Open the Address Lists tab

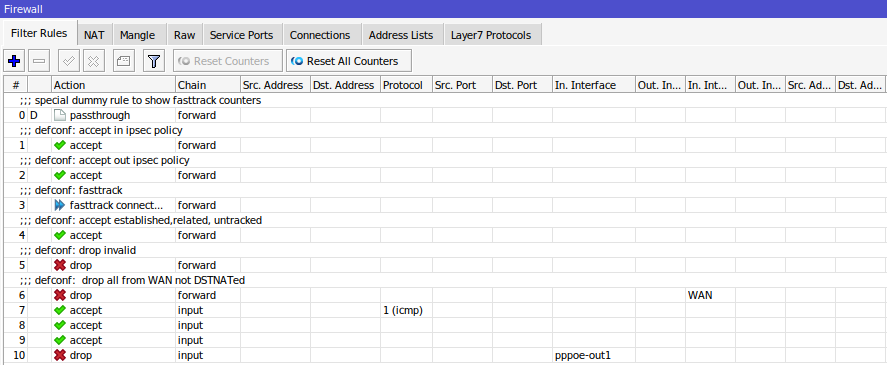coord(401,35)
